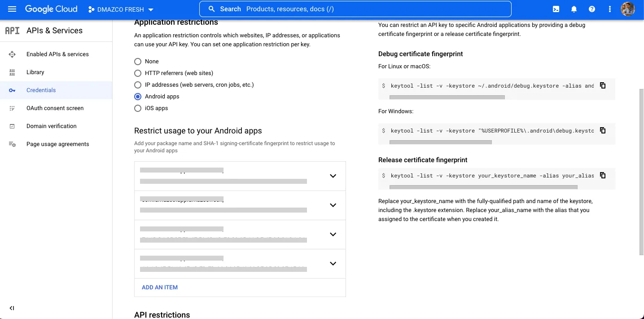The height and width of the screenshot is (319, 644).
Task: Select the None application restriction
Action: pos(138,62)
